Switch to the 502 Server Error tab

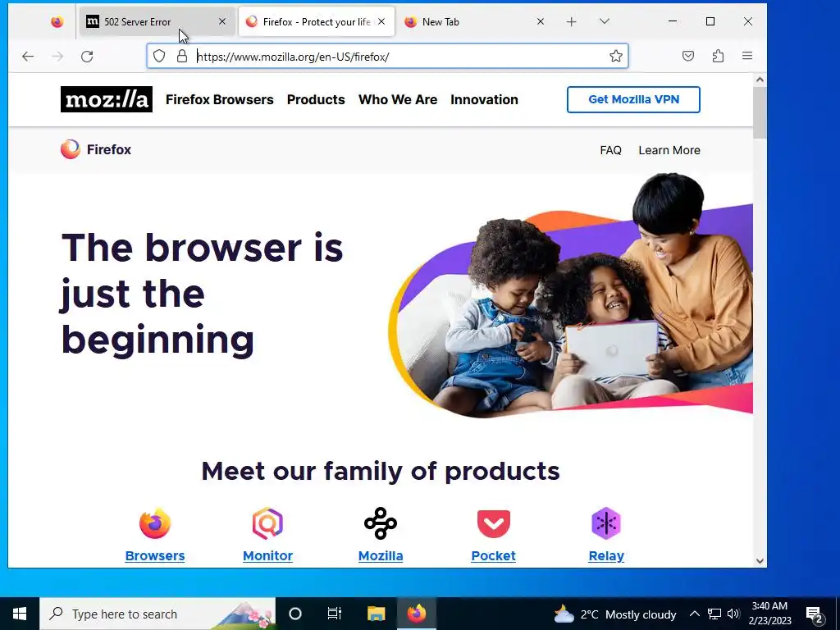click(157, 22)
